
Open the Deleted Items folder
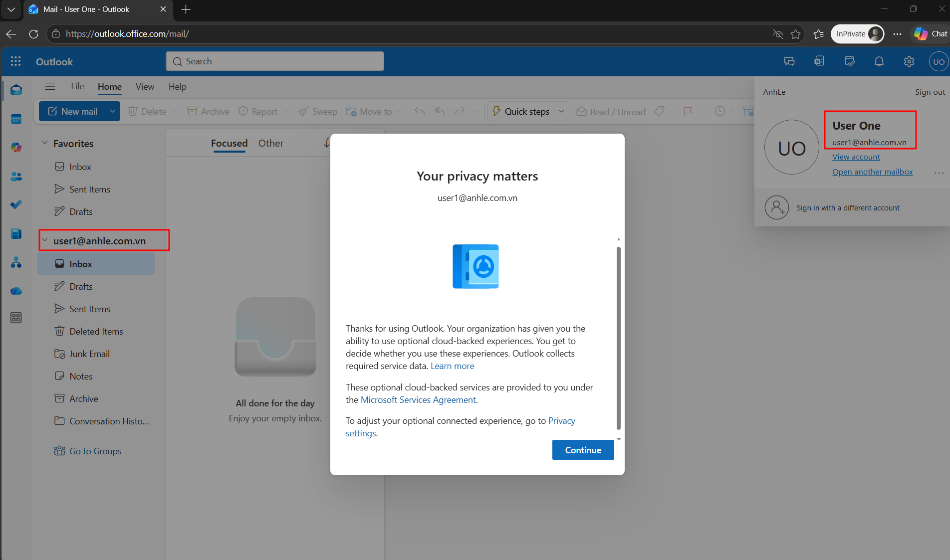coord(96,331)
